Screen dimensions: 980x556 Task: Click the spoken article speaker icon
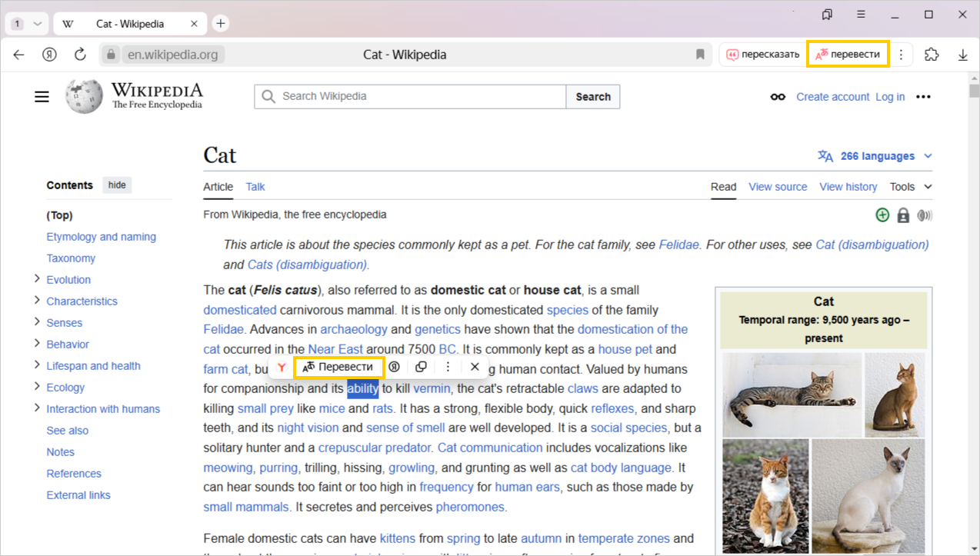pyautogui.click(x=925, y=215)
